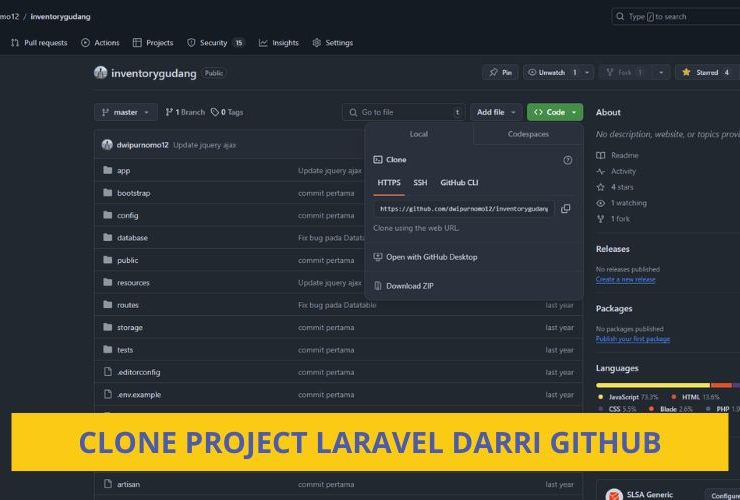Click the yellow JavaScript segment of language bar
Viewport: 740px width, 500px height.
coord(653,385)
